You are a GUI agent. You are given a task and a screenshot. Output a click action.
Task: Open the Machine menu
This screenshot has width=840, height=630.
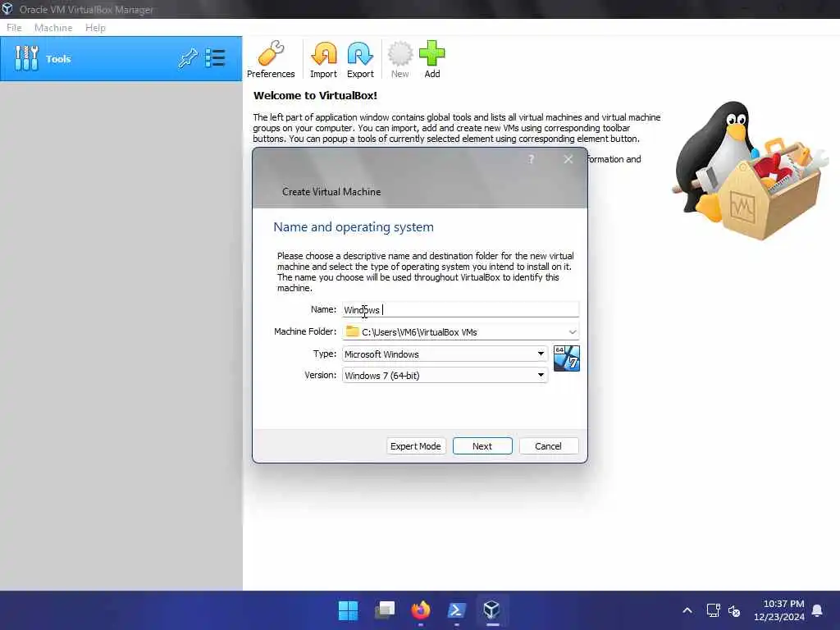click(x=53, y=28)
